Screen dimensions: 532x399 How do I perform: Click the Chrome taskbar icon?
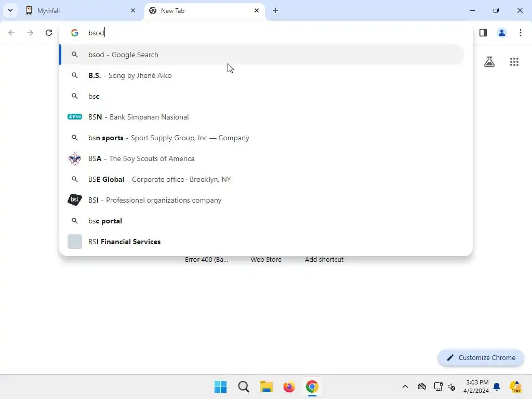click(312, 387)
